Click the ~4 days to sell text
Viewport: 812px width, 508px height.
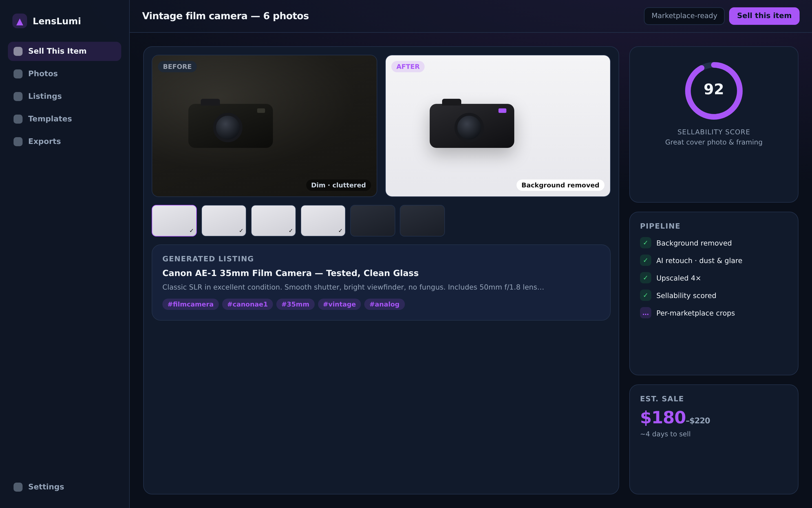[665, 434]
